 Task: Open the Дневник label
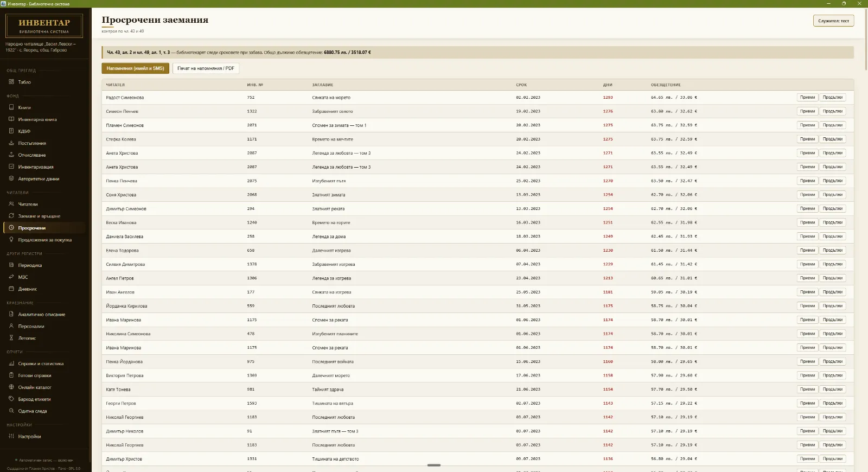click(28, 289)
